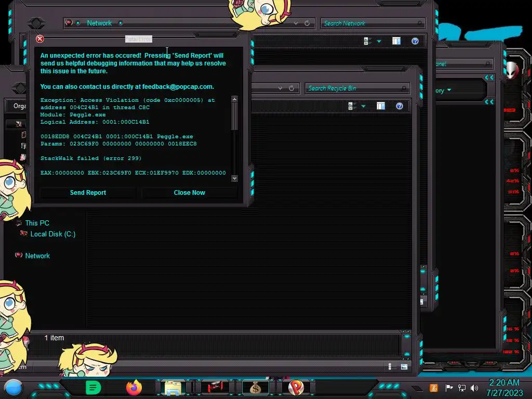Open the green notes app on taskbar

[94, 388]
